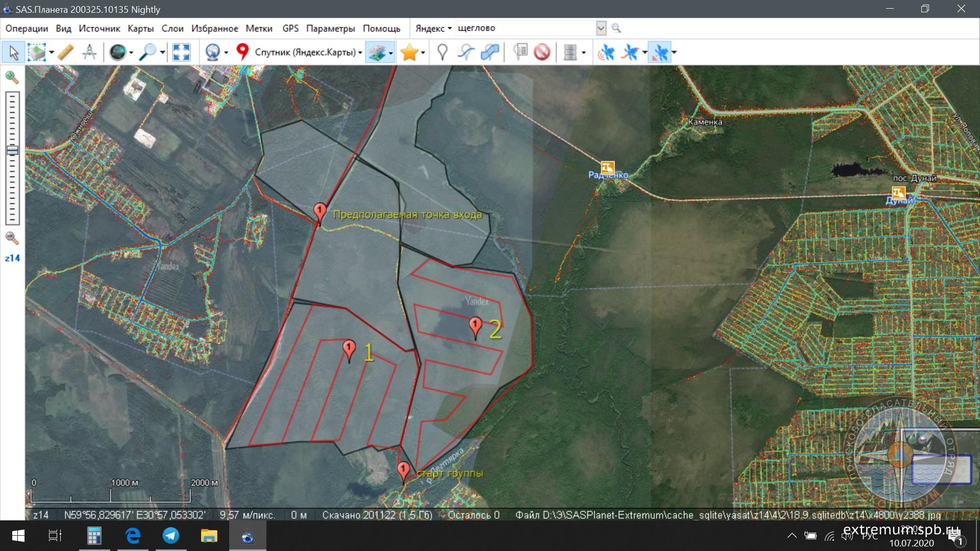The height and width of the screenshot is (551, 980).
Task: Open File Explorer from the taskbar
Action: coord(209,536)
